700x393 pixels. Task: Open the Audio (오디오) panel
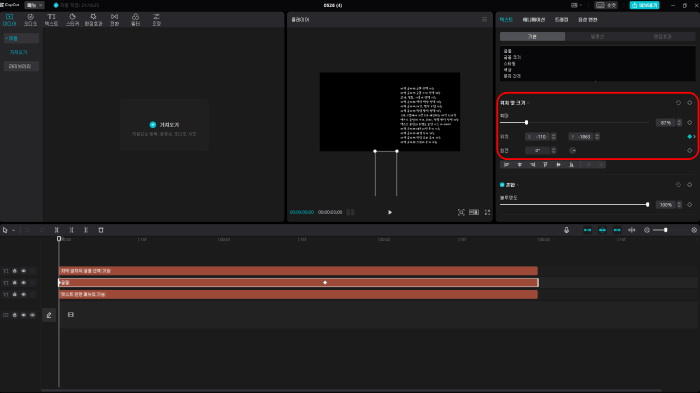30,20
